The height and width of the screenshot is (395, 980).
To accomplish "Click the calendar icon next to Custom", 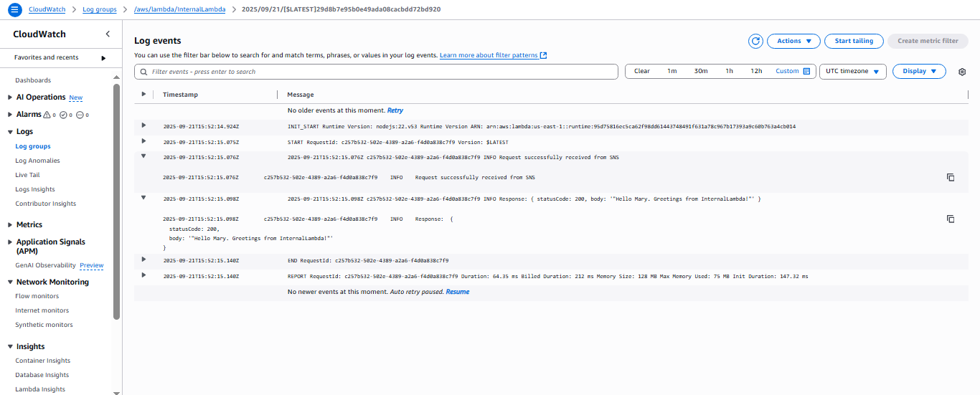I will click(x=806, y=71).
